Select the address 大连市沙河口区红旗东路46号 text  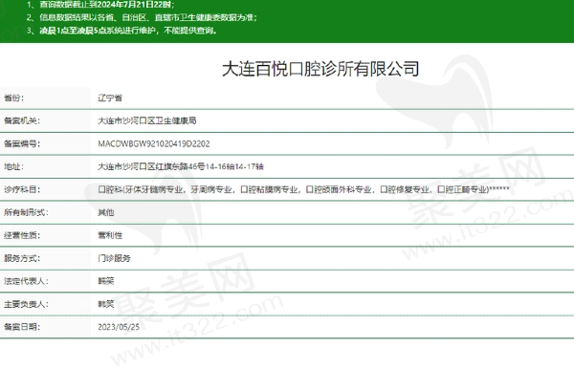181,167
